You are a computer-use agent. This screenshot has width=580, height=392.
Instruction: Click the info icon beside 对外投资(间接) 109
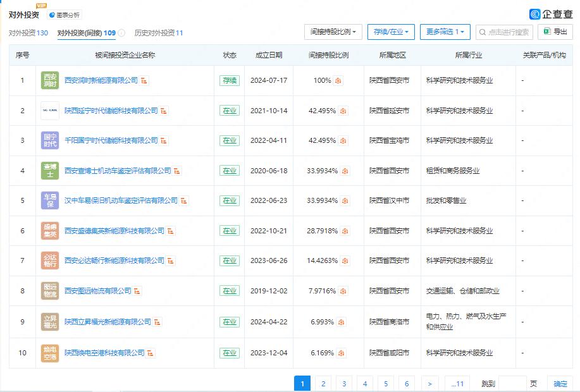[121, 33]
